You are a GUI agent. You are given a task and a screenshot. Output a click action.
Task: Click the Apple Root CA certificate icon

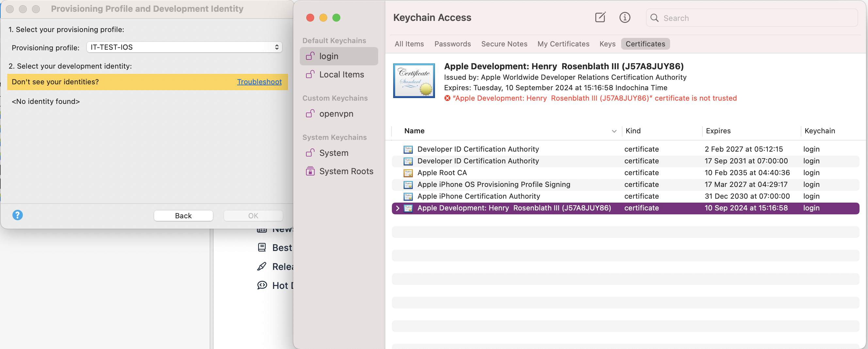(408, 173)
